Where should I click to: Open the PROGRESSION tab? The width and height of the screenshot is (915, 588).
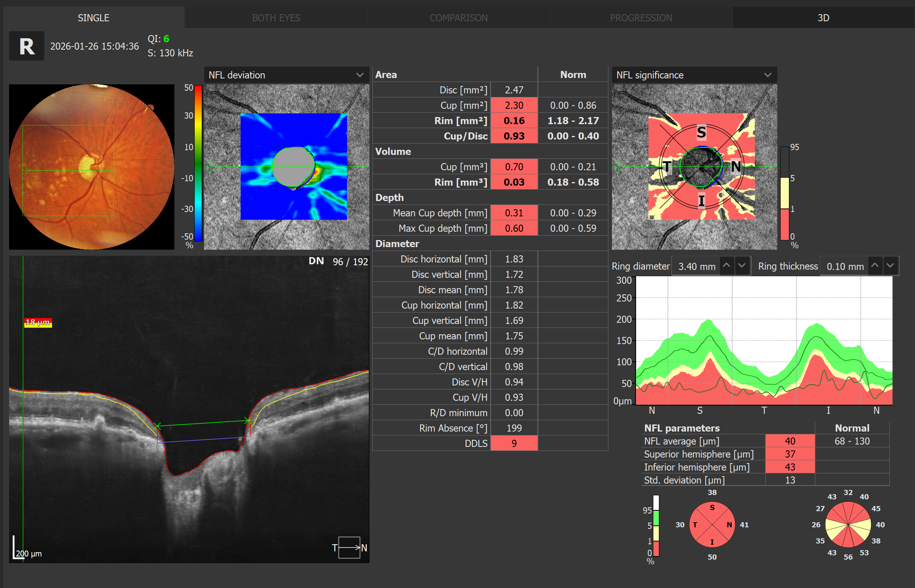pos(641,18)
